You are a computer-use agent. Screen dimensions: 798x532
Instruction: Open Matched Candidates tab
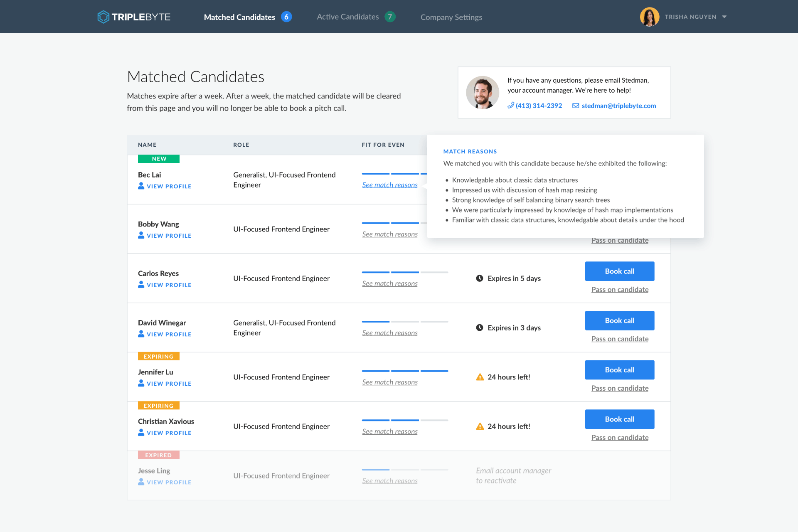coord(239,17)
